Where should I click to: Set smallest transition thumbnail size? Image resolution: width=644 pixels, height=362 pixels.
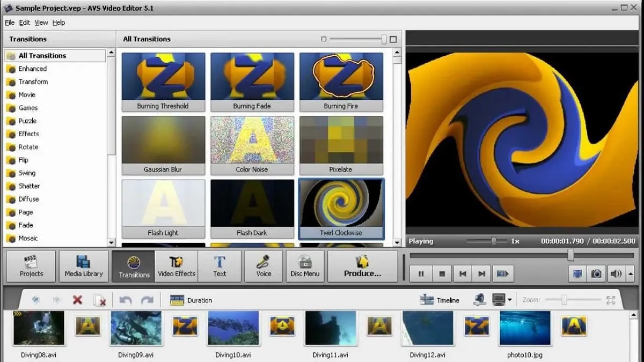click(324, 39)
